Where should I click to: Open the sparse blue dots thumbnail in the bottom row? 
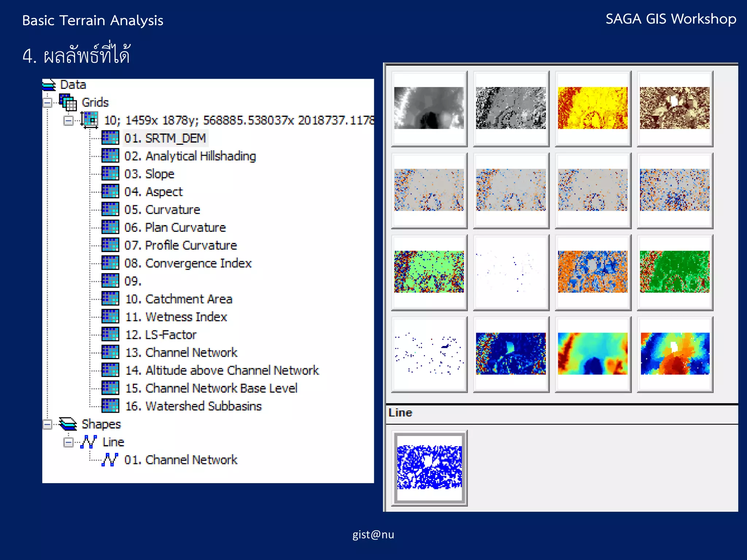tap(429, 354)
